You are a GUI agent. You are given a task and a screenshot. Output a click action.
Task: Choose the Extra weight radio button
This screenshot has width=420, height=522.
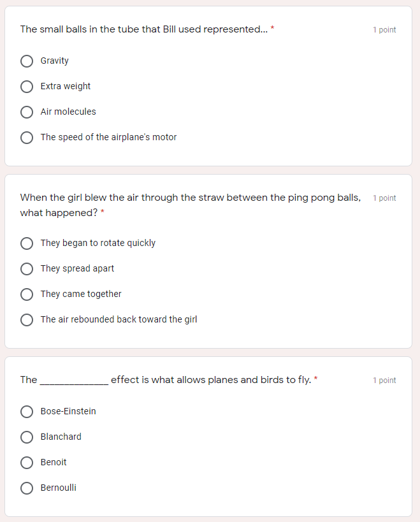(x=27, y=87)
